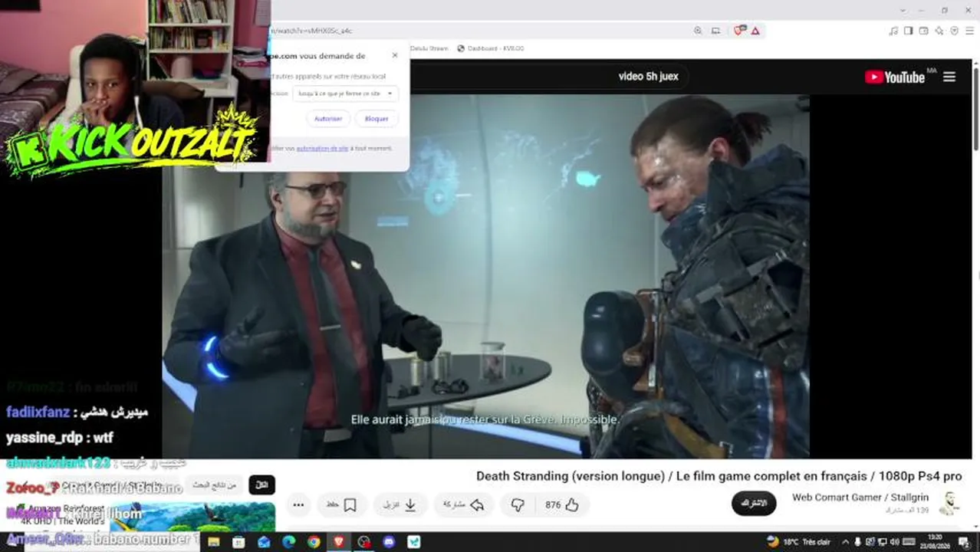Screen dimensions: 980x552
Task: Expand the system tray hidden icons chevron
Action: point(847,542)
